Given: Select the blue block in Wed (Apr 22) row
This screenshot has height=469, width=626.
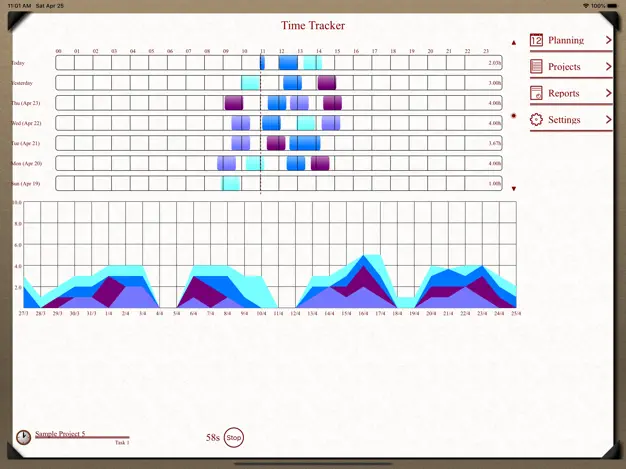Looking at the screenshot, I should click(271, 123).
